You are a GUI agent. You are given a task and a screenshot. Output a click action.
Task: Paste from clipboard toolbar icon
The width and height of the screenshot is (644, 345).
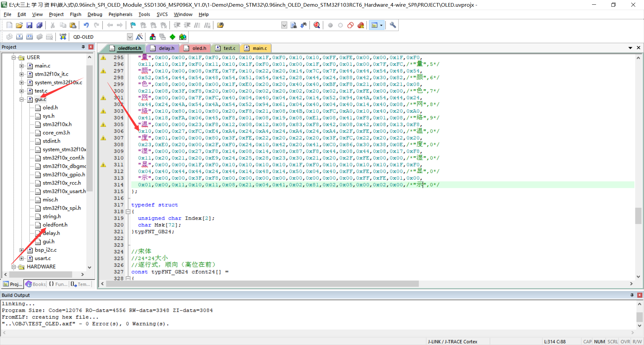[x=73, y=25]
